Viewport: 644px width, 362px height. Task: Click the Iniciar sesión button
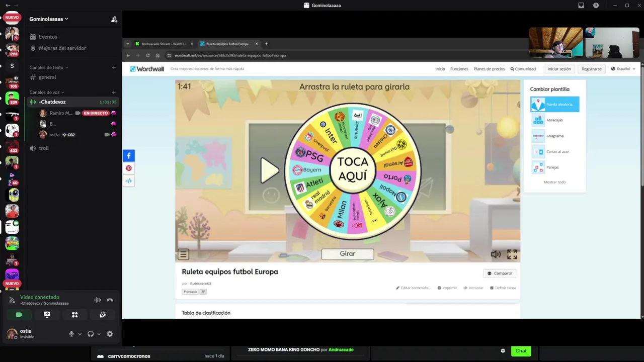tap(559, 69)
